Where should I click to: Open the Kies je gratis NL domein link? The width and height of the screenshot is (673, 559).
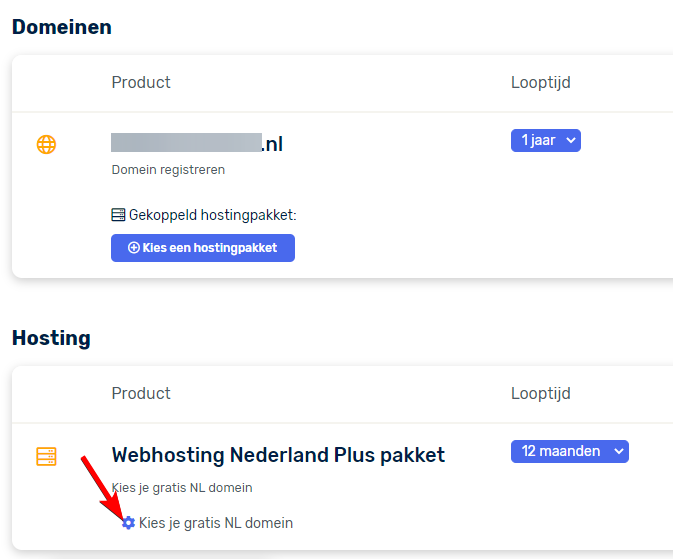[x=216, y=523]
